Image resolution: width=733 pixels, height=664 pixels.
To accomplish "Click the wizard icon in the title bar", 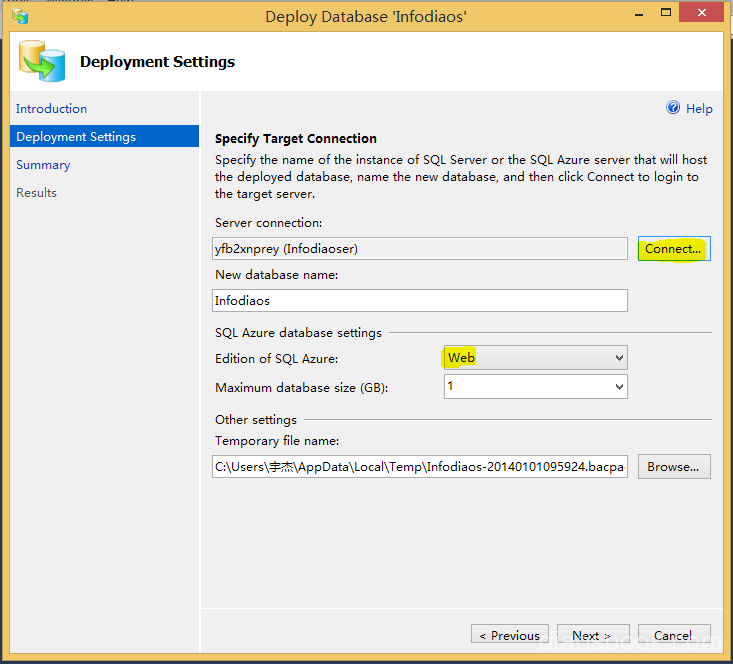I will (x=20, y=16).
